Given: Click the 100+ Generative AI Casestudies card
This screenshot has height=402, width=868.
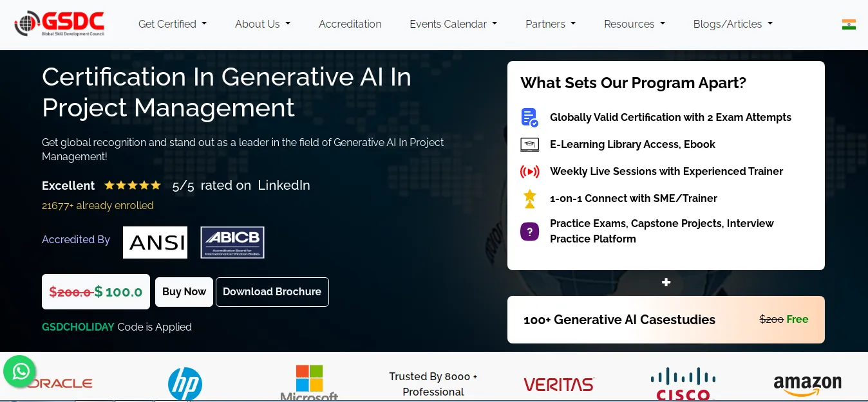Looking at the screenshot, I should [666, 320].
